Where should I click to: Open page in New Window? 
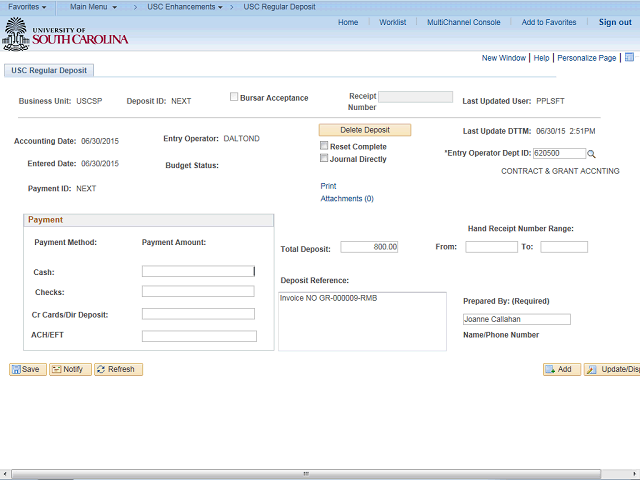[x=504, y=58]
